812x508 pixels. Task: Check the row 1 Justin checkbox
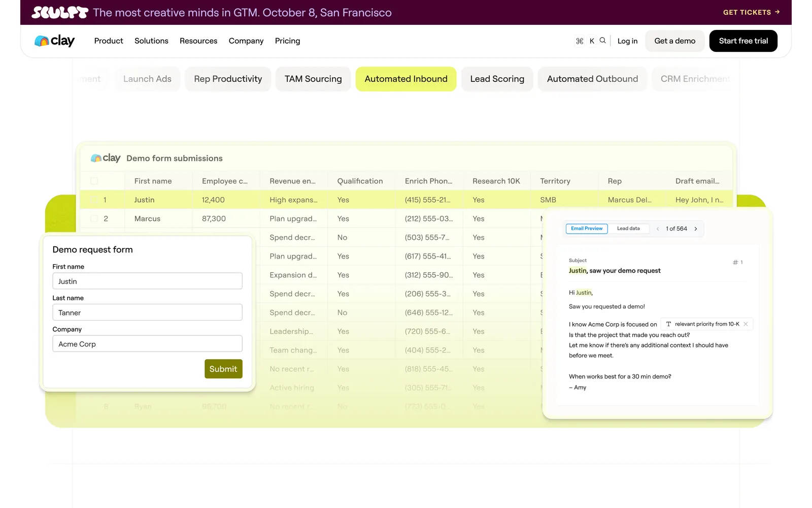click(x=94, y=200)
